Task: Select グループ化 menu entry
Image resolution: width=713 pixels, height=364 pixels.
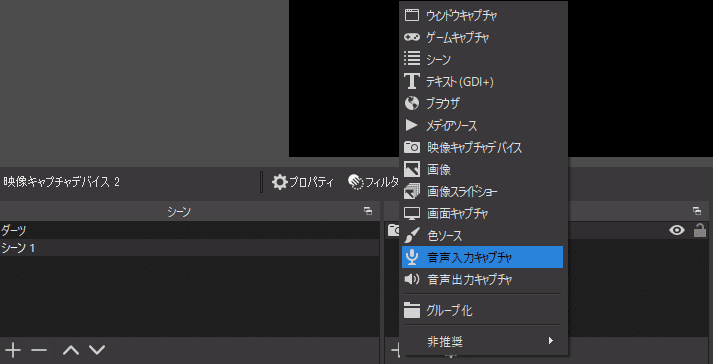Action: 482,310
